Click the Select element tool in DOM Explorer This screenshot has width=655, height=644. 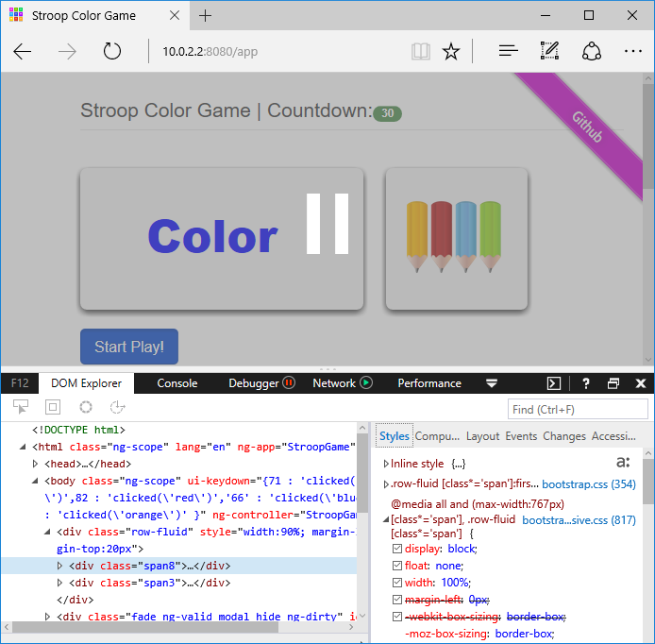(x=20, y=407)
